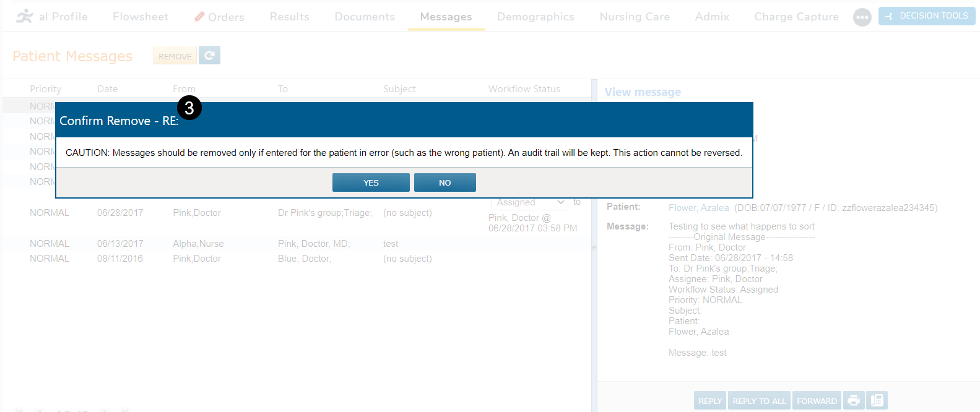Open the Charge Capture tab
The width and height of the screenshot is (980, 412).
[796, 17]
